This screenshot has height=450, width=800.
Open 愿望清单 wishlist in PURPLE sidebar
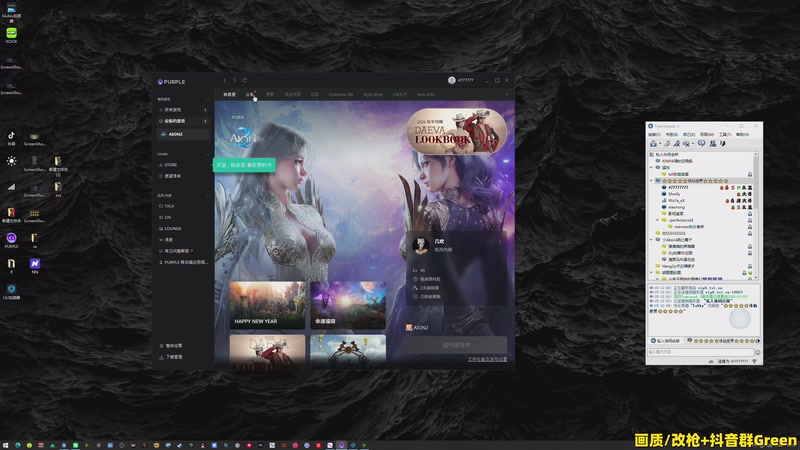pos(172,176)
